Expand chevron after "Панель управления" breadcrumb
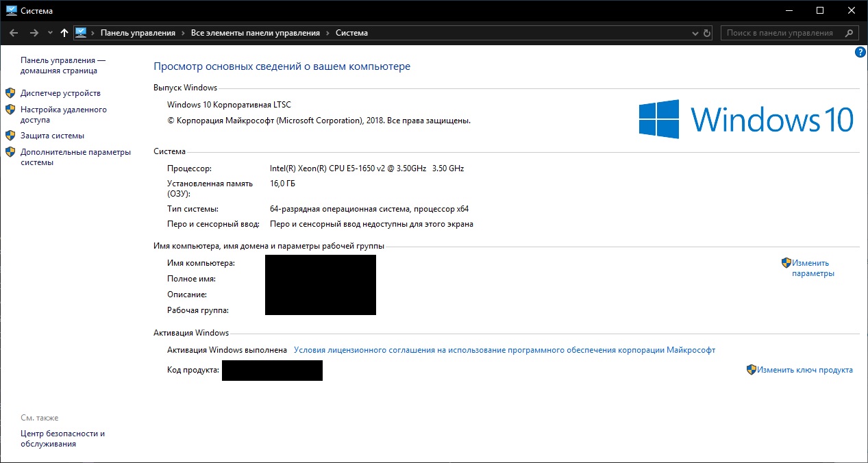Image resolution: width=868 pixels, height=463 pixels. [183, 33]
